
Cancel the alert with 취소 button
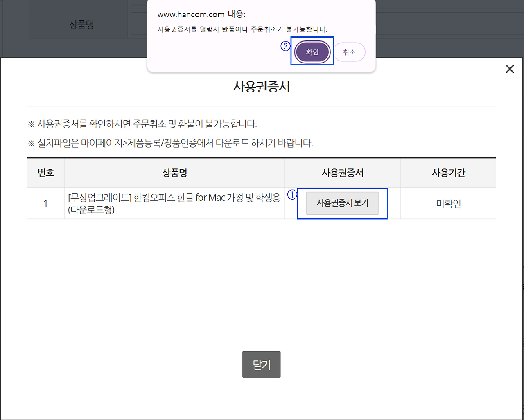coord(349,52)
